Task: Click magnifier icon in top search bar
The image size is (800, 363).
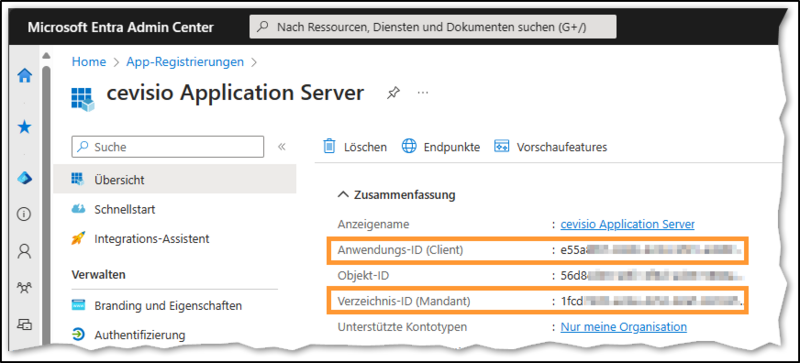Action: [263, 27]
